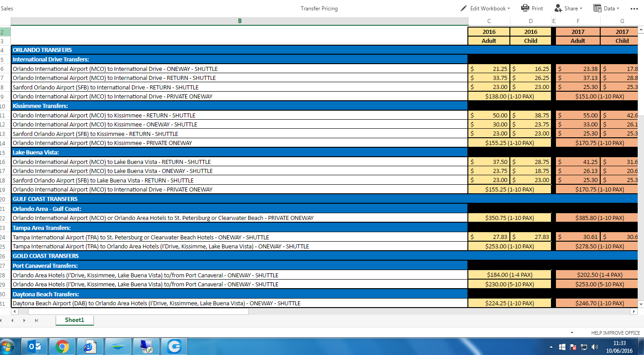
Task: Select the cell with value 50.00
Action: click(489, 116)
